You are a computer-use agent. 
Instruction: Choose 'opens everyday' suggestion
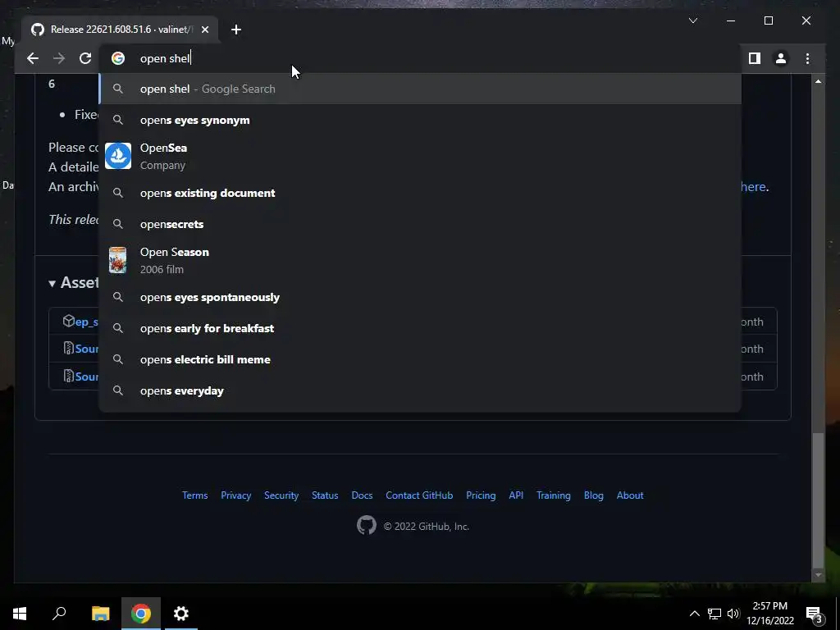click(x=421, y=390)
